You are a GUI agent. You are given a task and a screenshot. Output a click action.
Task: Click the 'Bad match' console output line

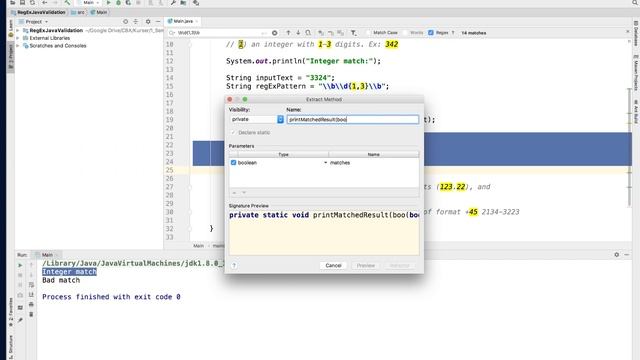click(x=61, y=280)
